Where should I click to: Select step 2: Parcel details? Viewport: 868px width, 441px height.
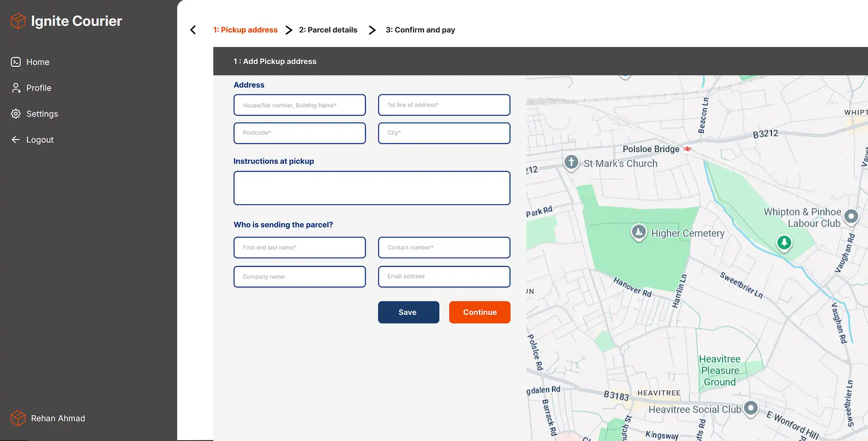click(x=328, y=30)
